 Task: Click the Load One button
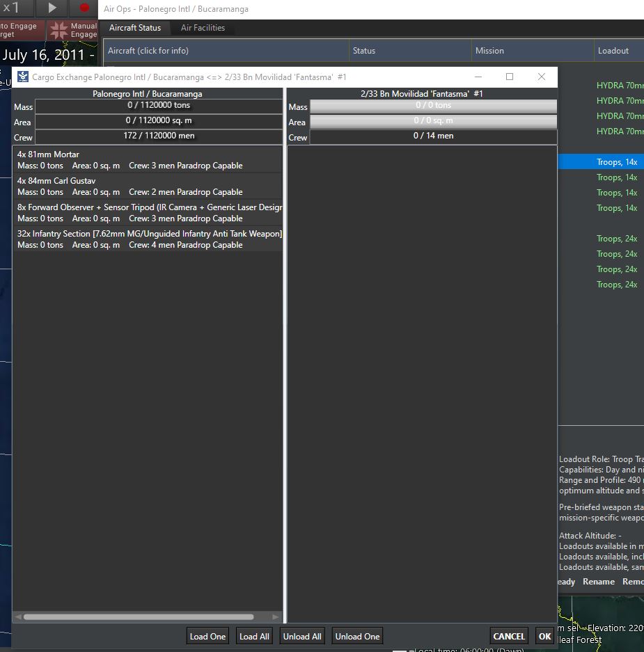coord(207,636)
